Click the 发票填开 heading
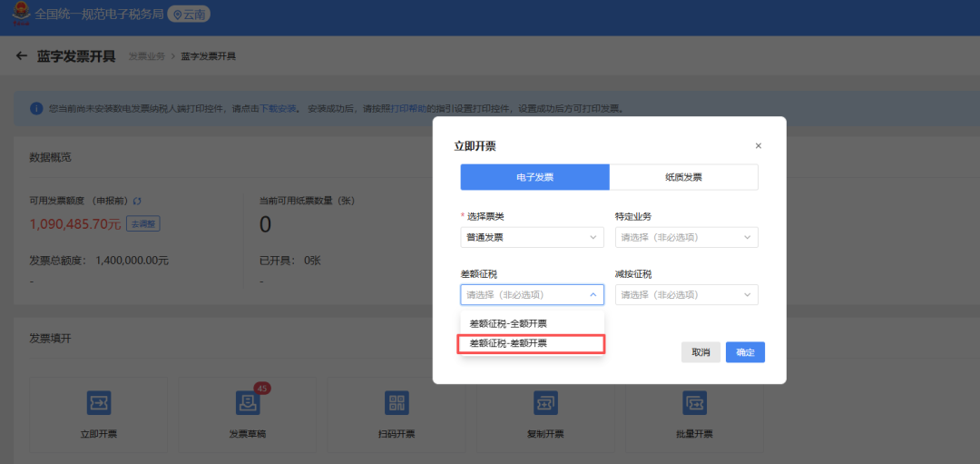 [x=50, y=339]
